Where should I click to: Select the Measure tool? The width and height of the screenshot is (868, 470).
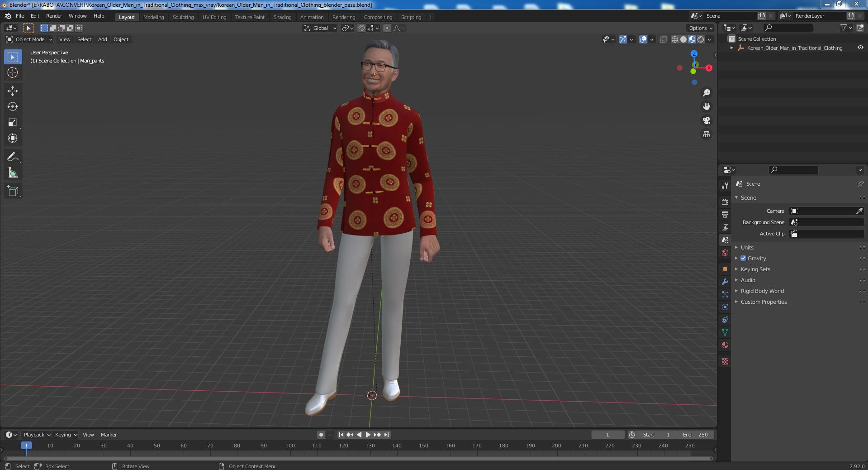click(13, 173)
